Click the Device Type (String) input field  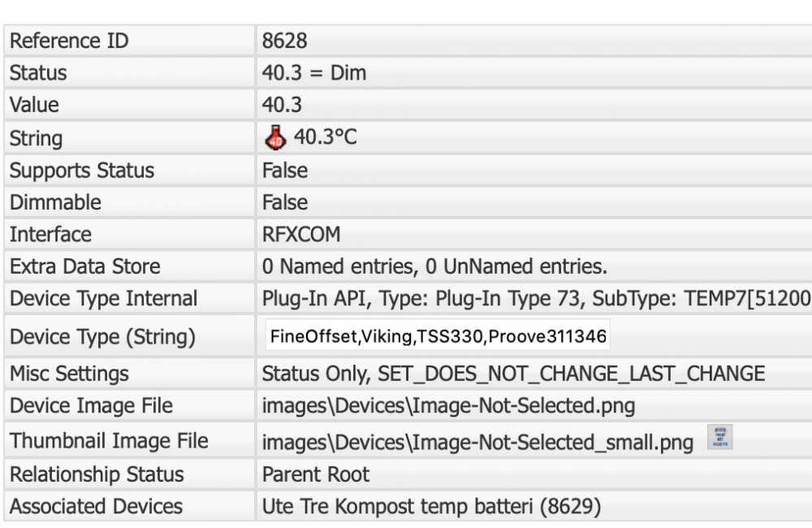coord(437,336)
